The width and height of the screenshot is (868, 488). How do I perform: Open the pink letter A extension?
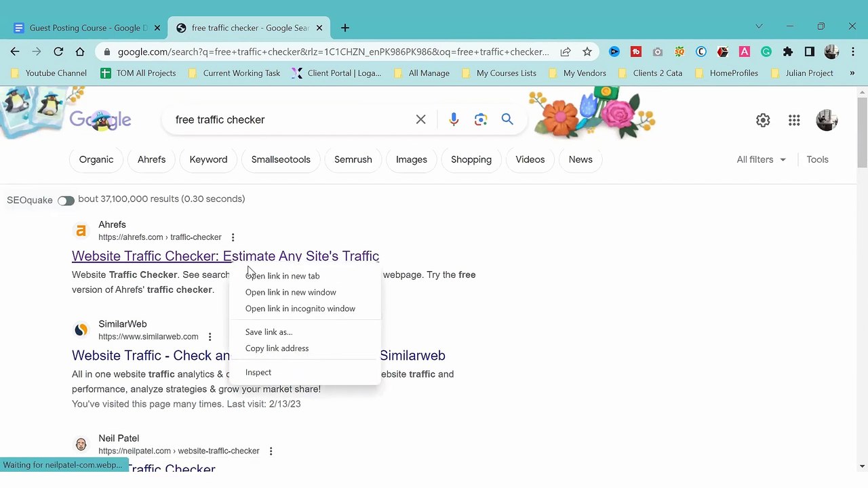pyautogui.click(x=745, y=52)
